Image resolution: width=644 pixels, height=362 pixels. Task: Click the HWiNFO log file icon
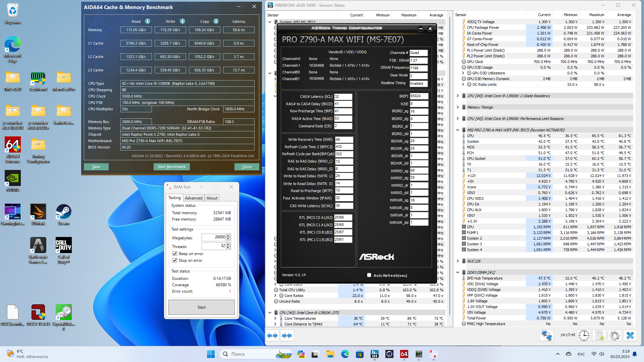[x=600, y=336]
